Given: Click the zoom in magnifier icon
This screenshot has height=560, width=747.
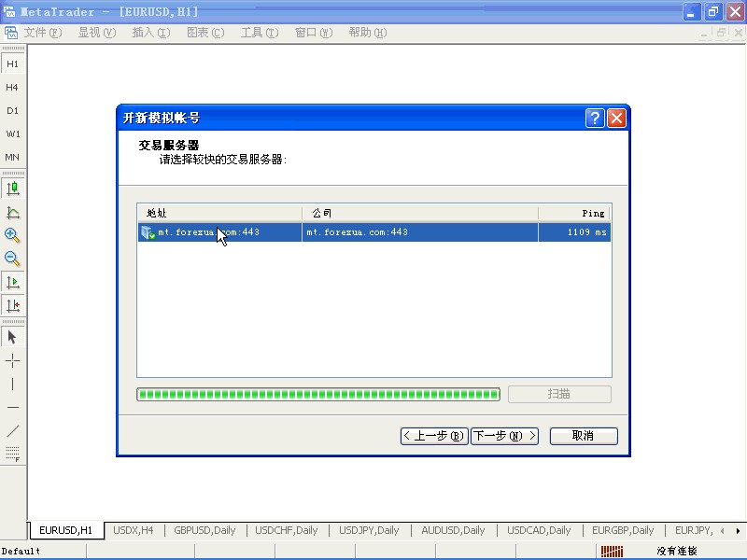Looking at the screenshot, I should tap(12, 236).
